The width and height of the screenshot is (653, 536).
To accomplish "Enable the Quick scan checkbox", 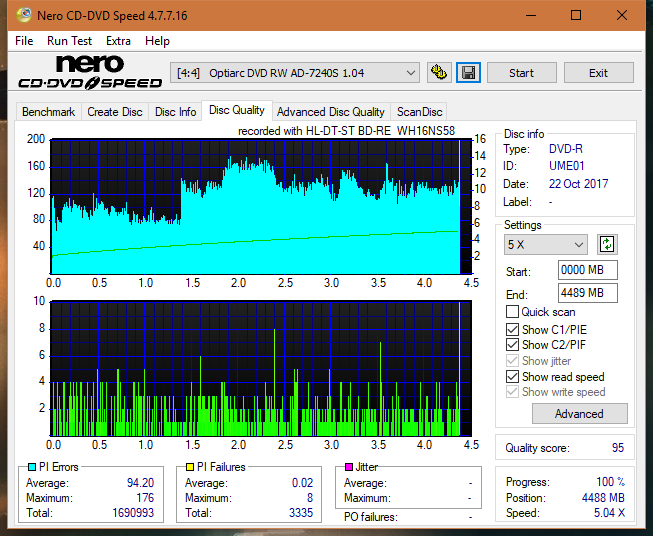I will [512, 312].
